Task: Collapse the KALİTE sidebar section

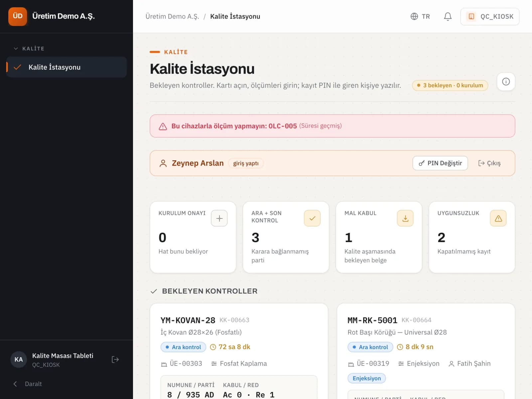Action: coord(29,49)
